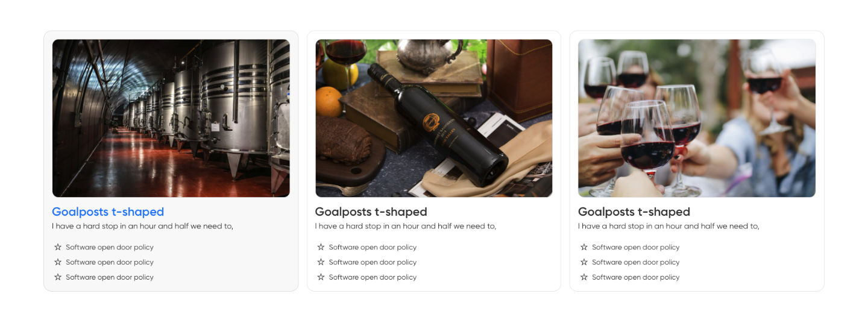Click second star icon in the winery tanks card

[58, 262]
